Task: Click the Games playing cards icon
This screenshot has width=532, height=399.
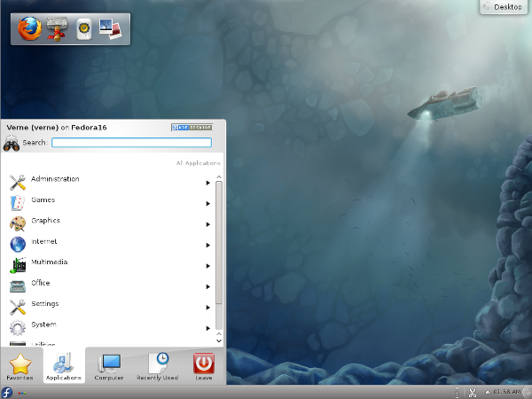Action: [x=18, y=203]
